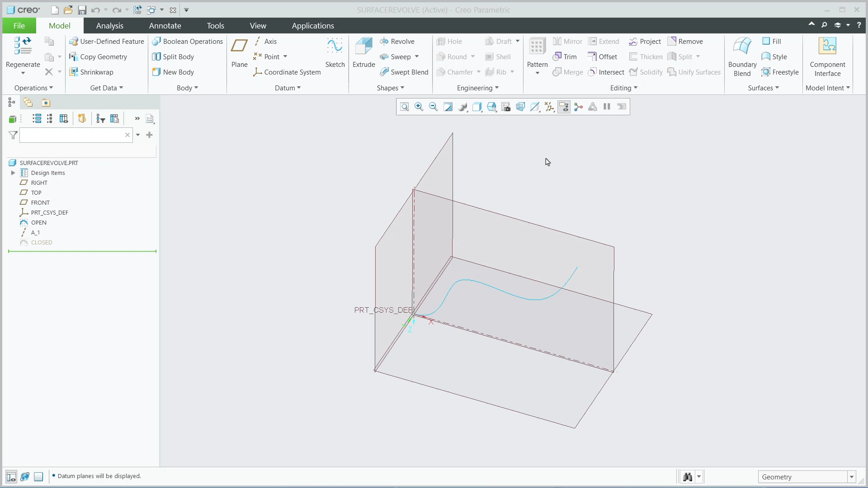Select the Sketch tool
Image resolution: width=868 pixels, height=488 pixels.
click(x=335, y=51)
